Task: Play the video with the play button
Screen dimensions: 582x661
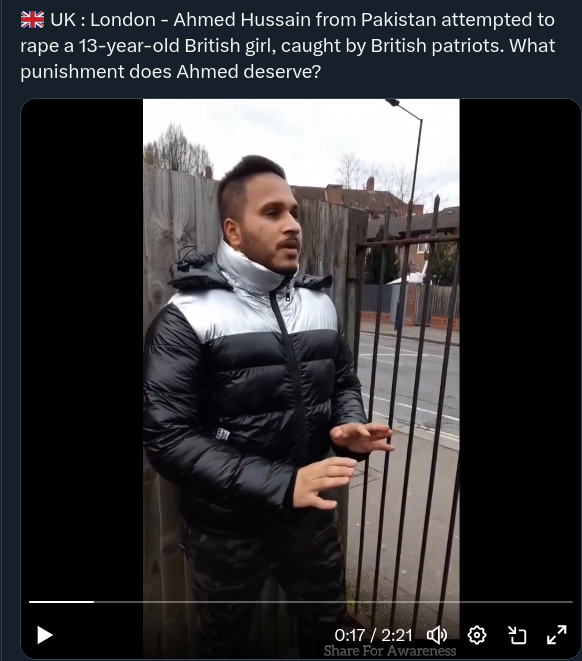Action: [45, 635]
